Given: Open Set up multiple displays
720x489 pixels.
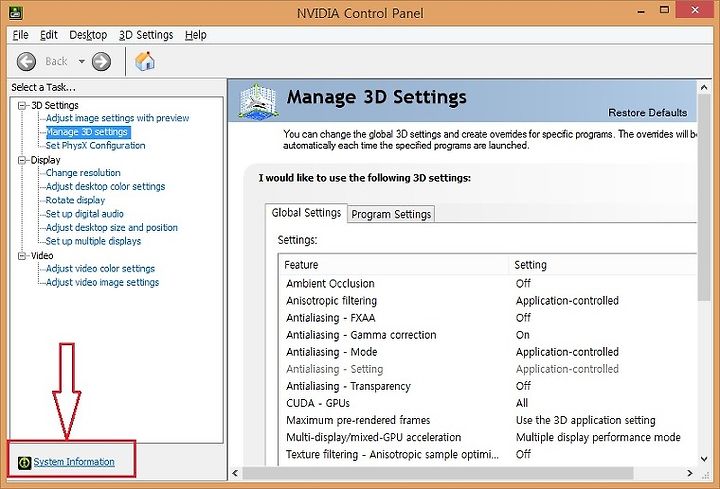Looking at the screenshot, I should (x=93, y=241).
